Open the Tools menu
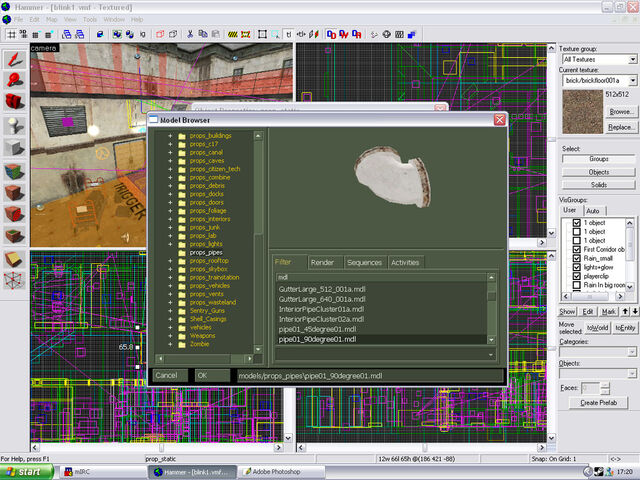Screen dimensions: 640x480 pos(90,19)
